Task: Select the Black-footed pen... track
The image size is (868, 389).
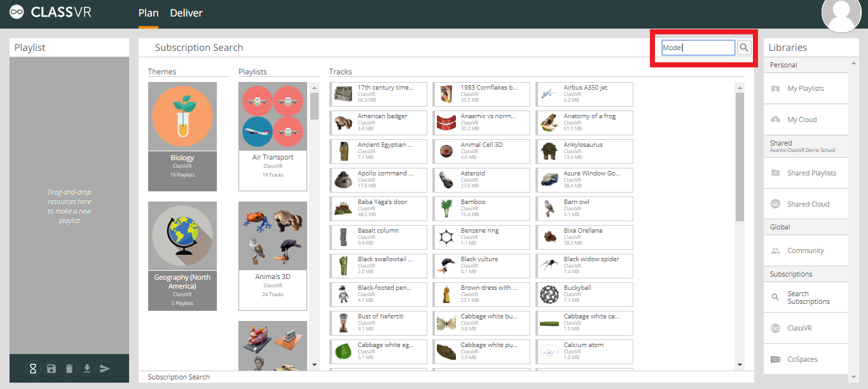Action: [x=378, y=294]
